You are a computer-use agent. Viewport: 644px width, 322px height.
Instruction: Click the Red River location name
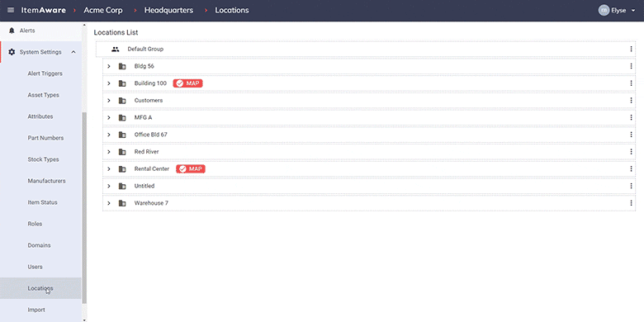[x=147, y=152]
